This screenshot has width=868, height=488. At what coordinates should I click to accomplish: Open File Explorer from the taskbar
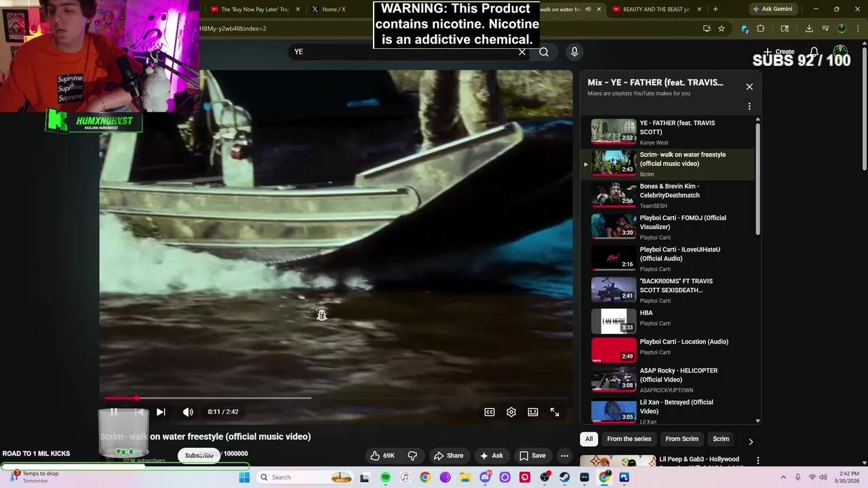click(x=465, y=477)
